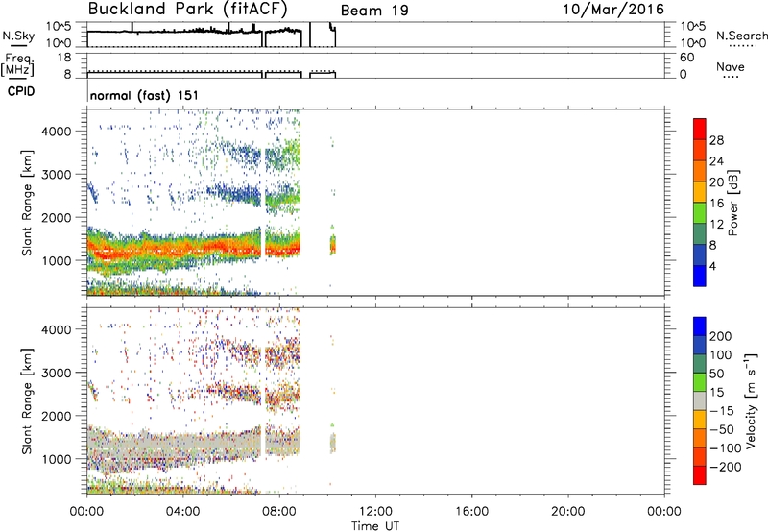Click the date '10/Mar/2016'

[x=613, y=10]
